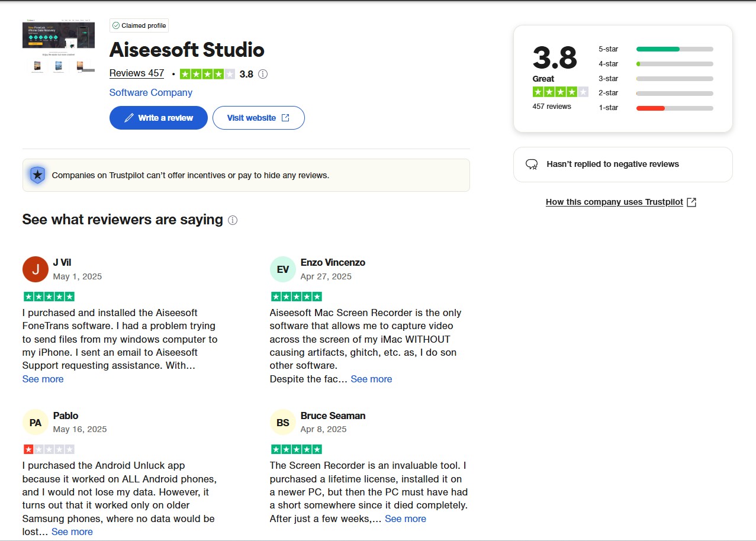Click the 5-star label

pyautogui.click(x=608, y=49)
